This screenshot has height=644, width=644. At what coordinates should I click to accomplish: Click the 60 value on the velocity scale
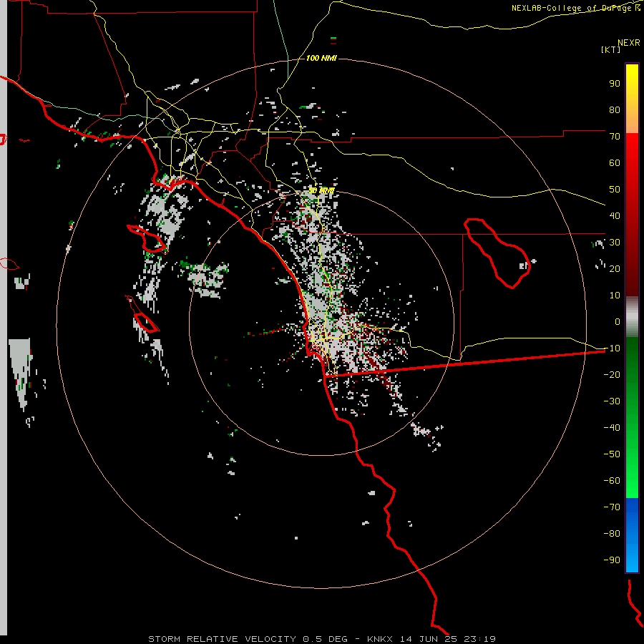tap(615, 162)
